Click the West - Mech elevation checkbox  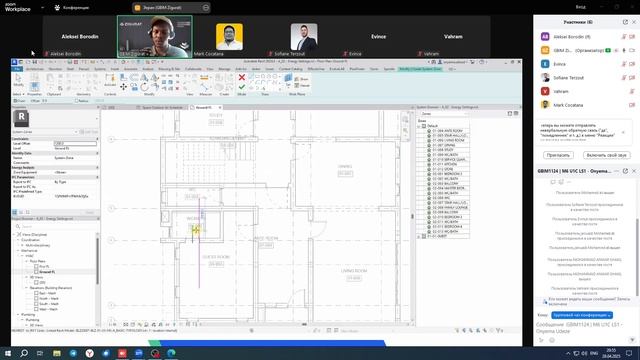click(x=36, y=309)
